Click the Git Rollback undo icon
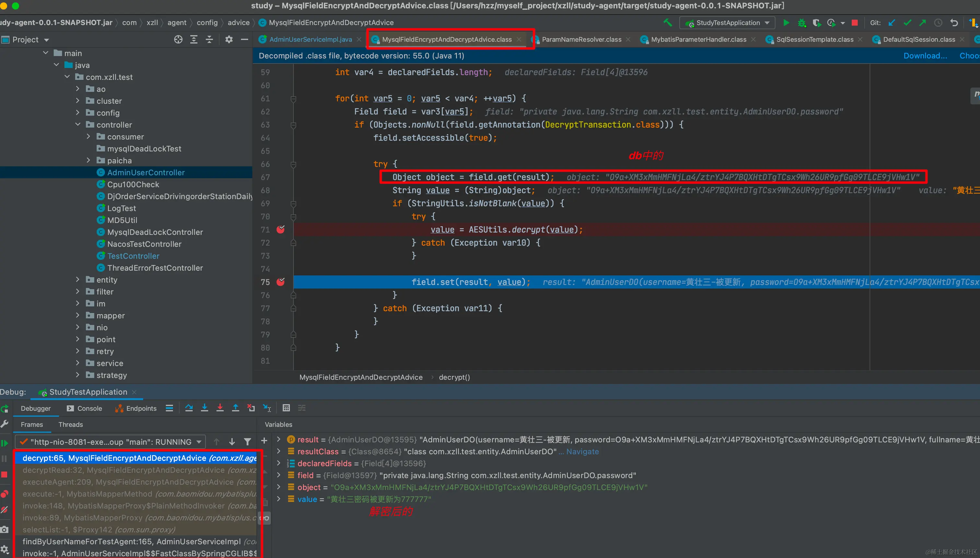Viewport: 980px width, 558px height. [x=954, y=23]
